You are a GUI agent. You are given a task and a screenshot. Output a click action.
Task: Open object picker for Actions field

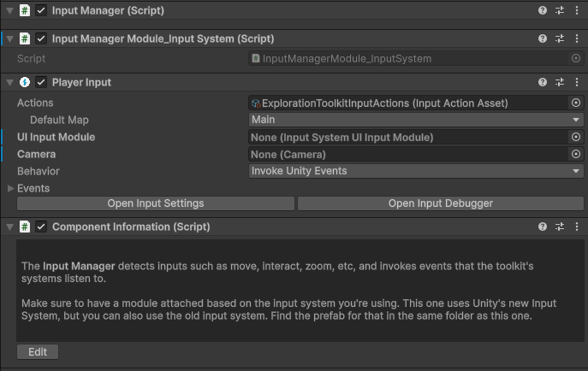pos(576,103)
